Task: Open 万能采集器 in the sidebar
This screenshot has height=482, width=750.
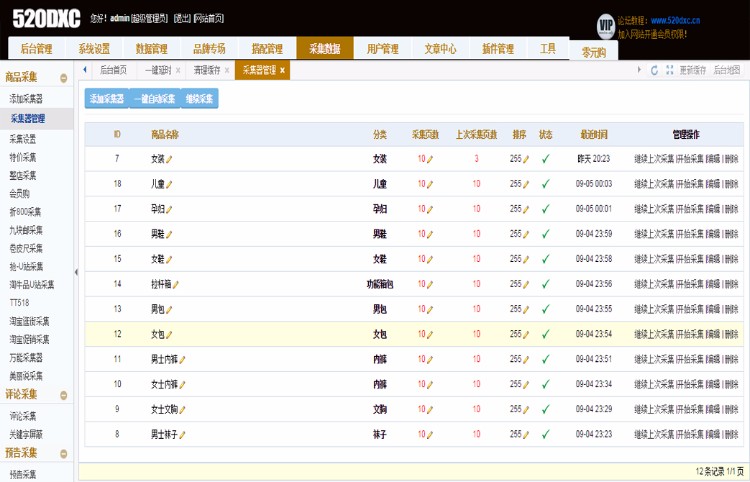Action: coord(26,358)
